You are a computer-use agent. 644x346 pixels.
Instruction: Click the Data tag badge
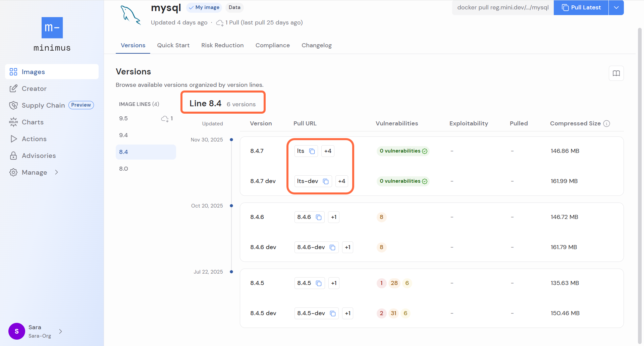pos(234,7)
